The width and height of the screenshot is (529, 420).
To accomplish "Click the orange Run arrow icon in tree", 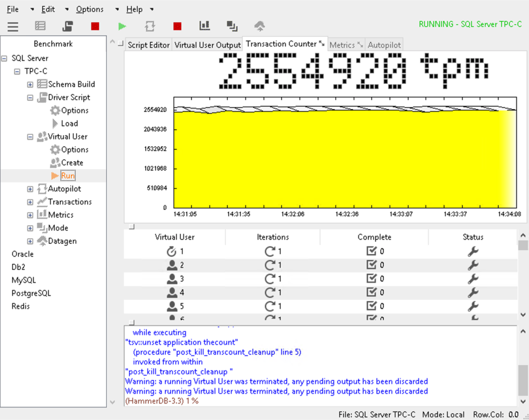I will pos(55,176).
